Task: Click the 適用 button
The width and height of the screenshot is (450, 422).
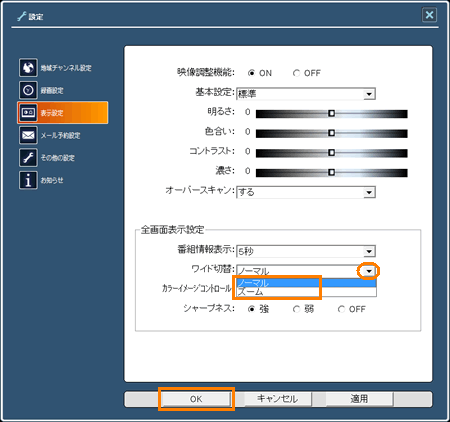Action: pyautogui.click(x=359, y=399)
